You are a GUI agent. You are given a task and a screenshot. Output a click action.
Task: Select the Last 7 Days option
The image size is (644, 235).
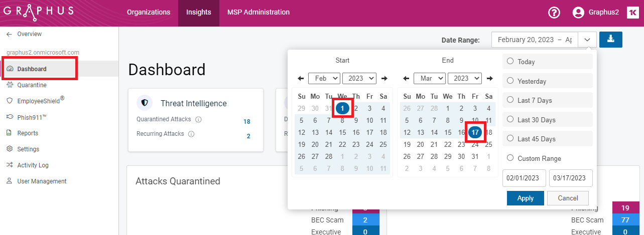(510, 100)
